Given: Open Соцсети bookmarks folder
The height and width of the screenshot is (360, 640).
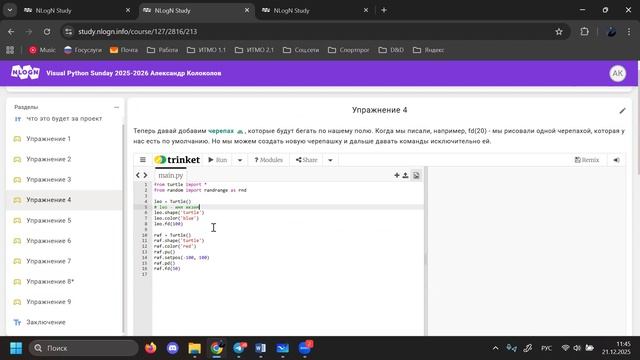Looking at the screenshot, I should 301,50.
